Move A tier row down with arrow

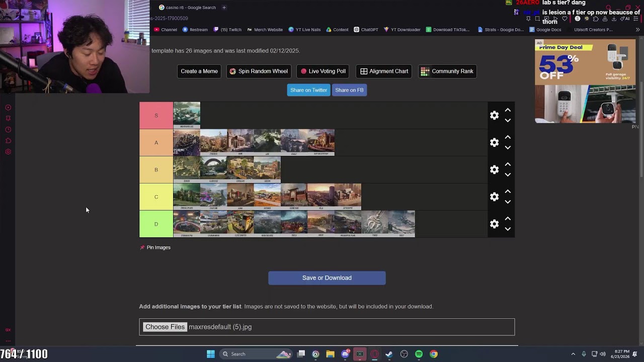pyautogui.click(x=508, y=148)
